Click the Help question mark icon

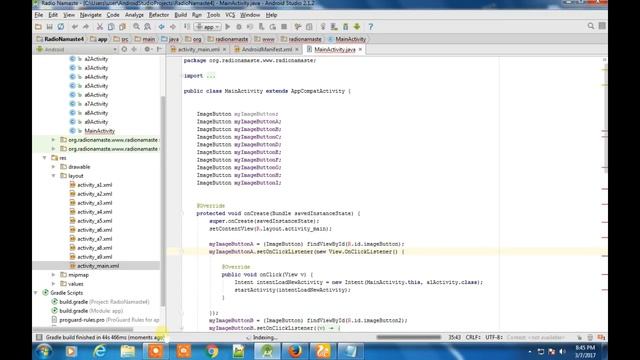[x=371, y=27]
